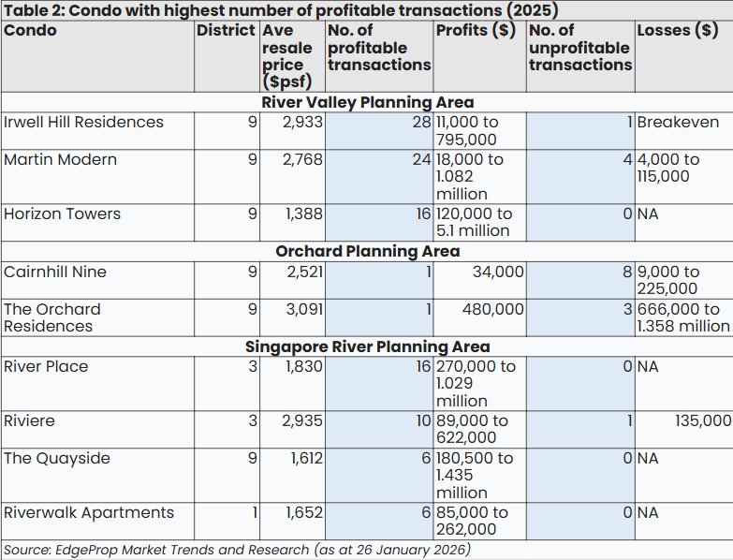Select 'The Orchard Residences' cell
733x560 pixels.
(51, 317)
